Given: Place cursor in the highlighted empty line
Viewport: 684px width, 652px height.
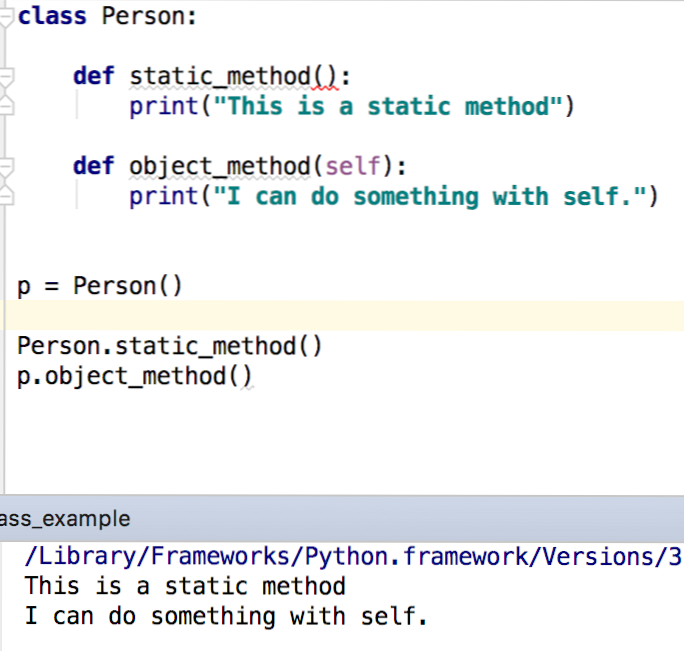Looking at the screenshot, I should (342, 315).
